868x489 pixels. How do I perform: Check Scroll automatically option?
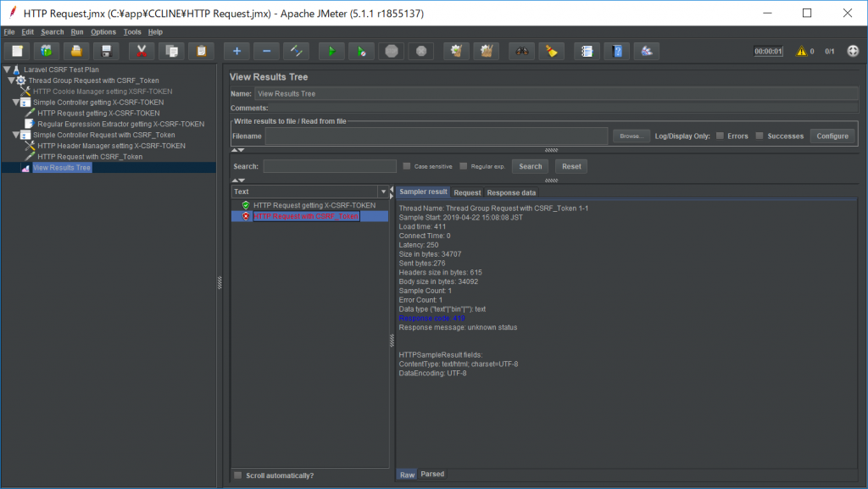click(x=238, y=475)
